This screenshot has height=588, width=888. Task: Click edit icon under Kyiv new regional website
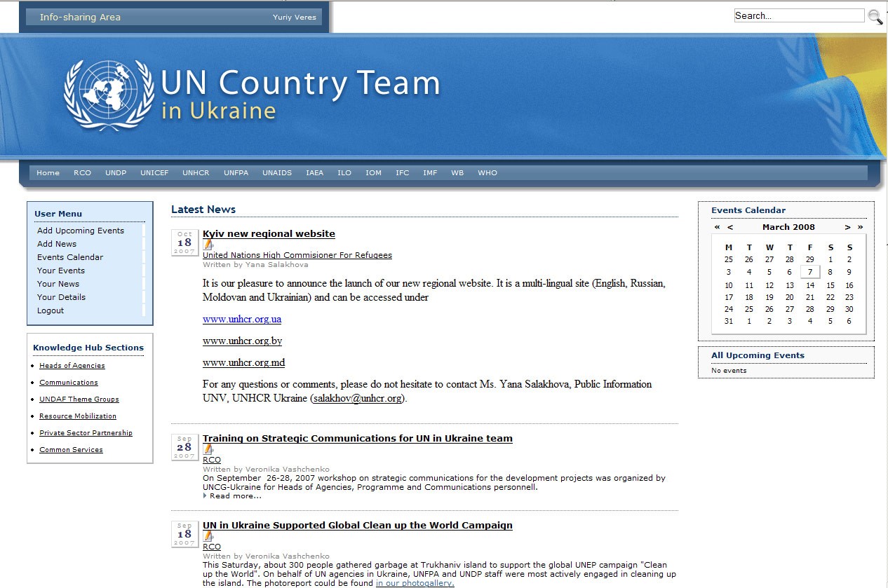tap(208, 245)
